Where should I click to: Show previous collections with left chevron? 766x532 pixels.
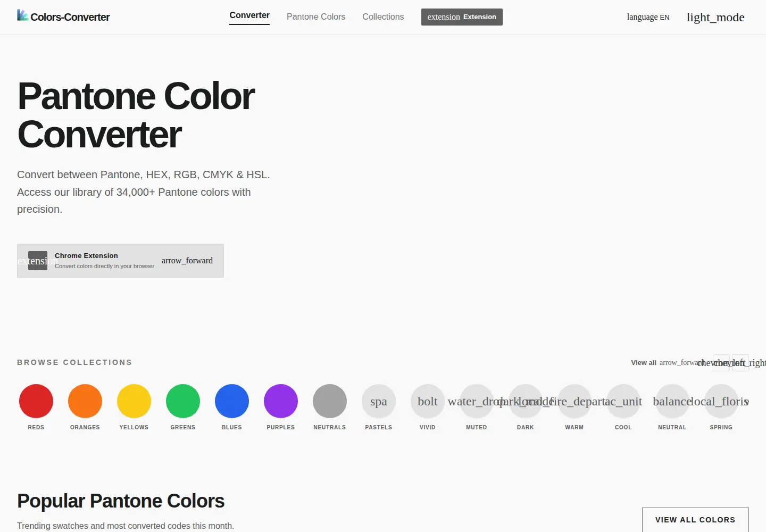tap(721, 363)
